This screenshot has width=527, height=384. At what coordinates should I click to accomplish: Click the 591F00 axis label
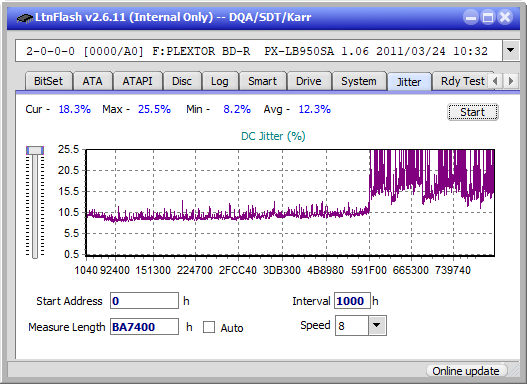(369, 270)
